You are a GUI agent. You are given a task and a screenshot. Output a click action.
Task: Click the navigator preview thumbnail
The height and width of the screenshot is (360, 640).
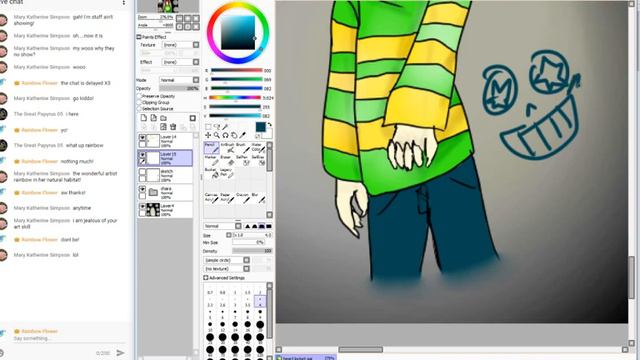coord(168,6)
